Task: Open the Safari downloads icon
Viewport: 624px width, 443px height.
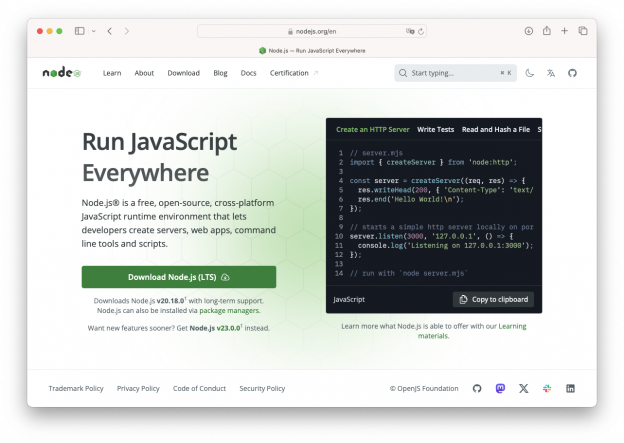Action: pos(528,31)
